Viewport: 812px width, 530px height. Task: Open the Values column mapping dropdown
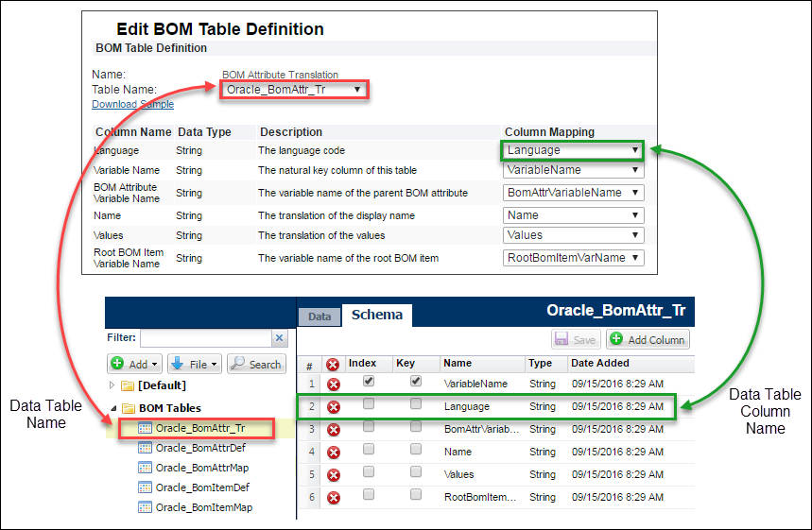[x=573, y=235]
